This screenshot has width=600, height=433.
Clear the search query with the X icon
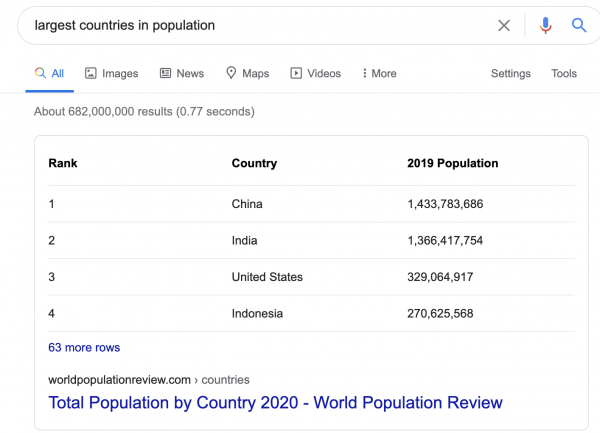[504, 25]
